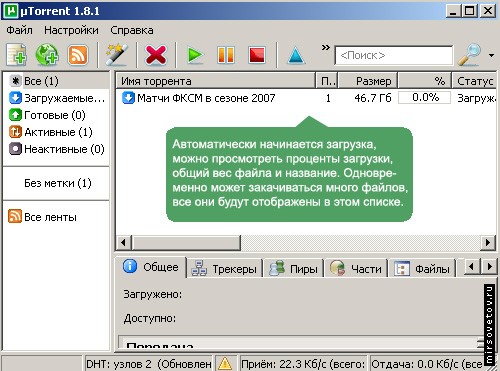Sort by the % column header
Image resolution: width=500 pixels, height=371 pixels.
click(x=425, y=81)
